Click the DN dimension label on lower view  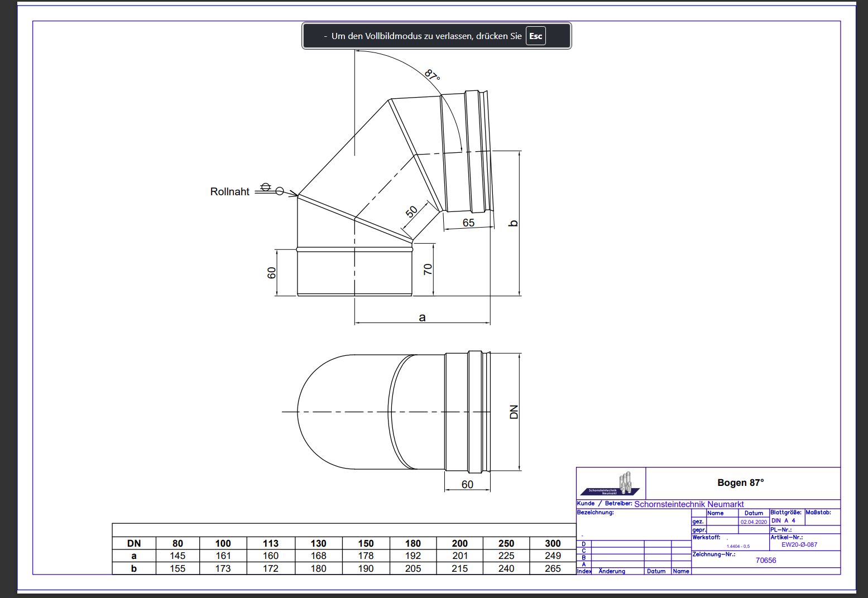(x=514, y=412)
